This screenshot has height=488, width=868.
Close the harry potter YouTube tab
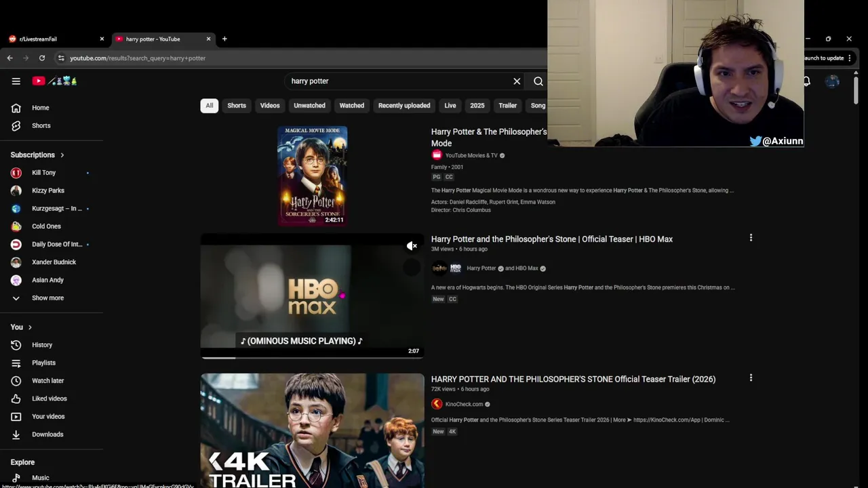(208, 39)
